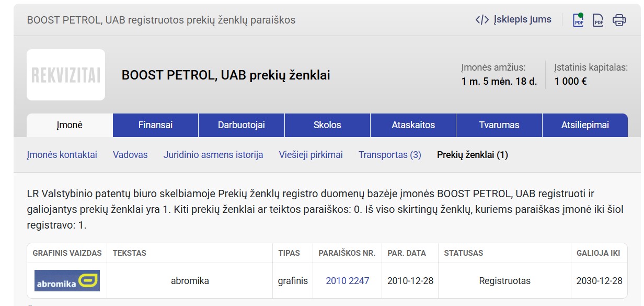Open the Transportas (3) link

(389, 155)
